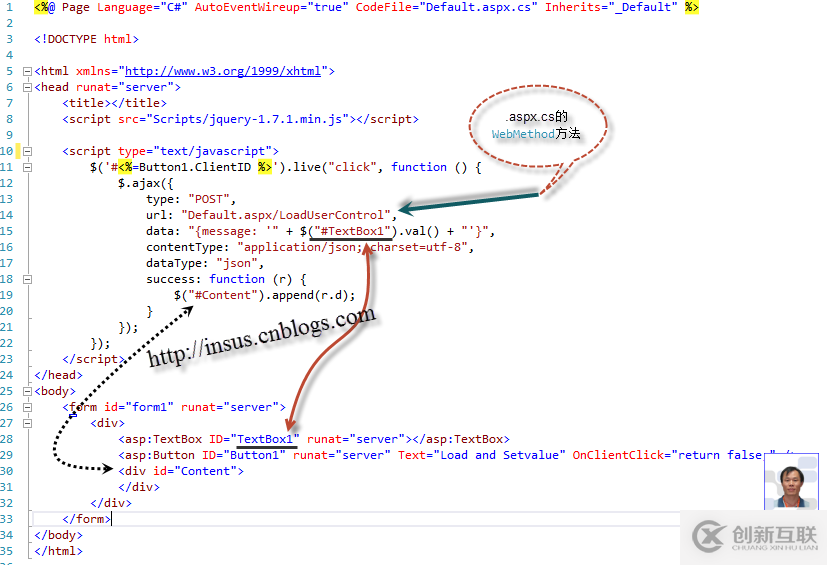Click the "text/javascript" type value

(x=212, y=151)
